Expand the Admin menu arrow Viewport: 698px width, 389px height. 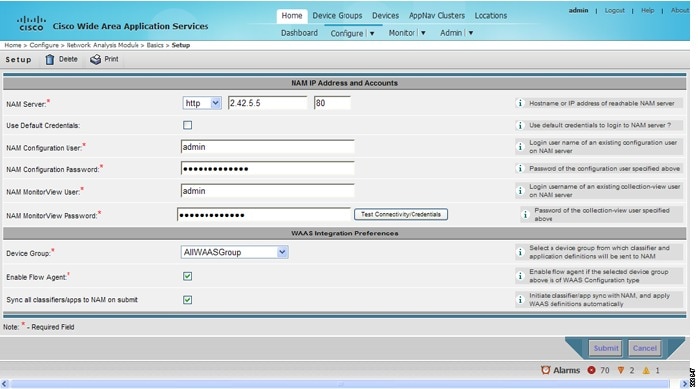click(471, 33)
